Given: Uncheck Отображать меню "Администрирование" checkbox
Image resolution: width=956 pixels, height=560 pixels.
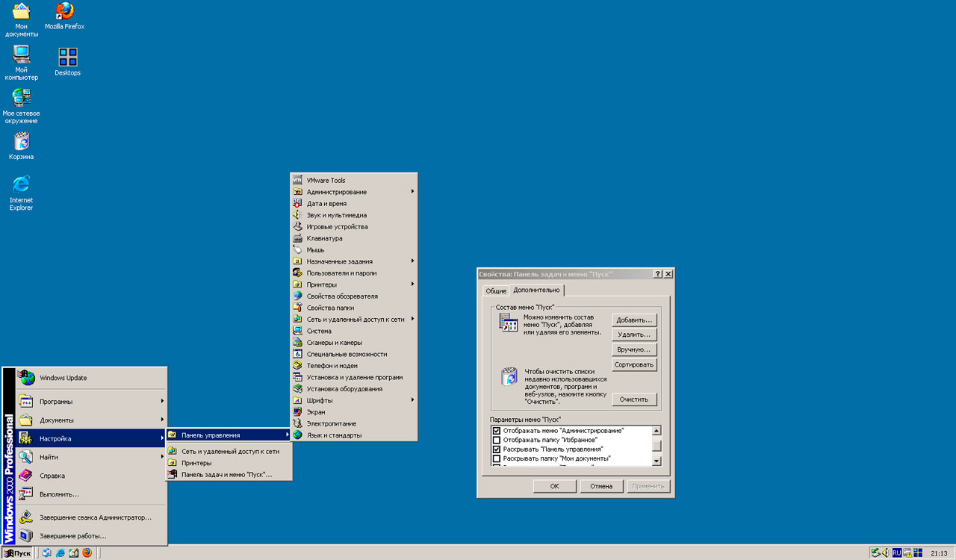Looking at the screenshot, I should (x=497, y=431).
